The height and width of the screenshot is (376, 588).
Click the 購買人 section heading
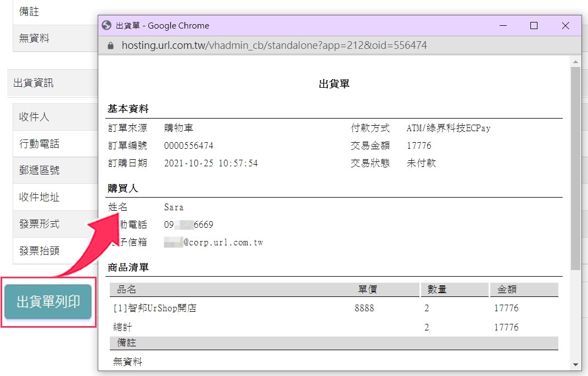(123, 188)
